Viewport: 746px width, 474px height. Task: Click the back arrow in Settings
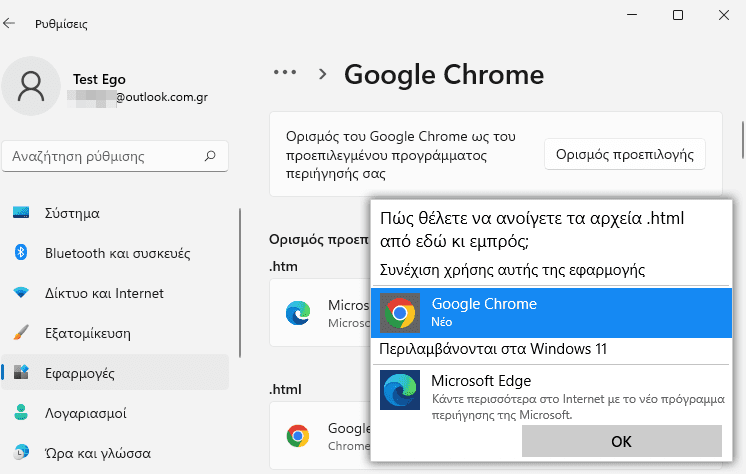pos(9,23)
